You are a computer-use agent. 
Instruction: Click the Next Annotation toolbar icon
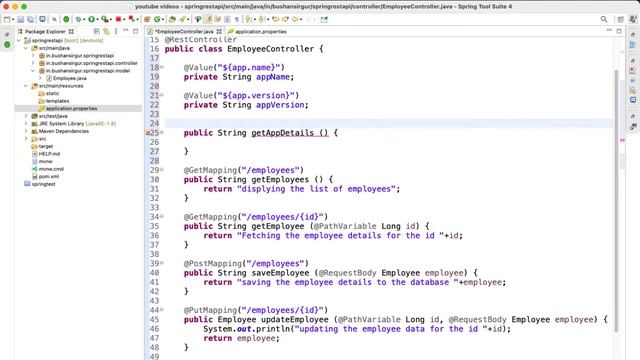248,19
